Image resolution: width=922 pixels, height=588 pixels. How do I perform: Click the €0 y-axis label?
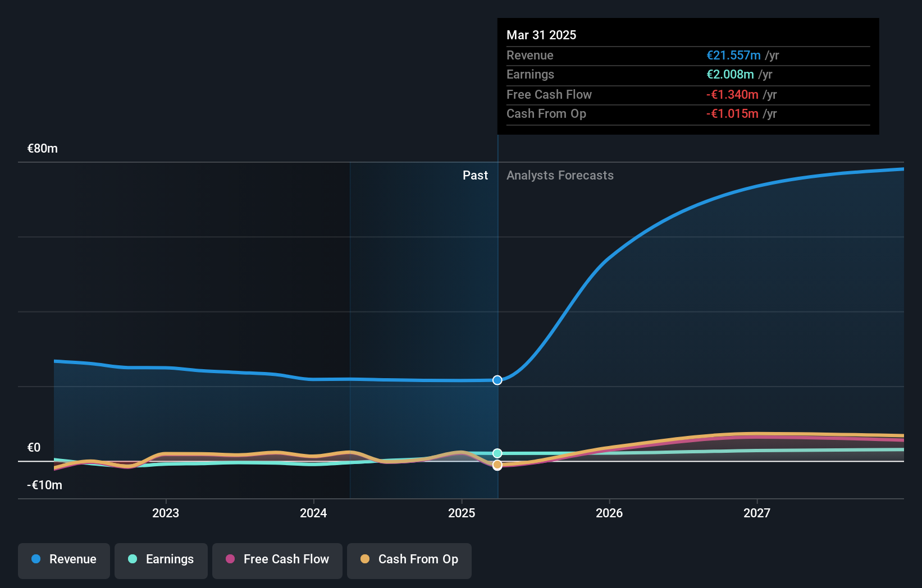point(34,448)
